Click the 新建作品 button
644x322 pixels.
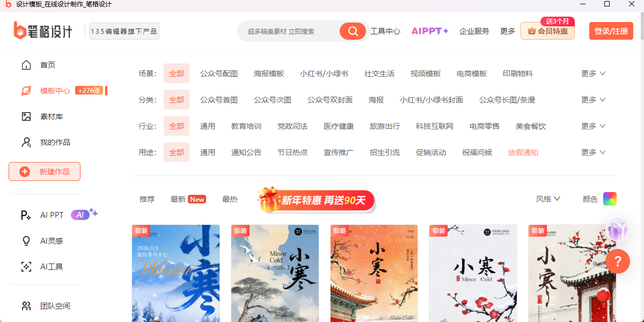point(45,172)
